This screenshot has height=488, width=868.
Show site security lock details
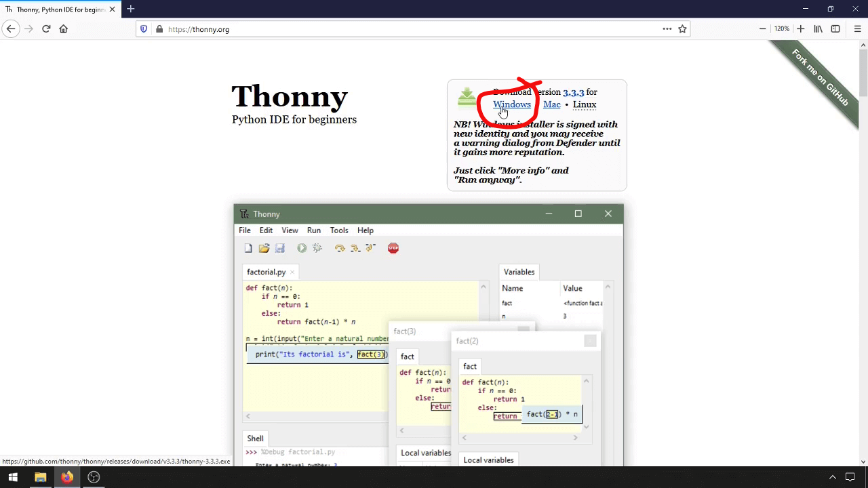[x=159, y=29]
